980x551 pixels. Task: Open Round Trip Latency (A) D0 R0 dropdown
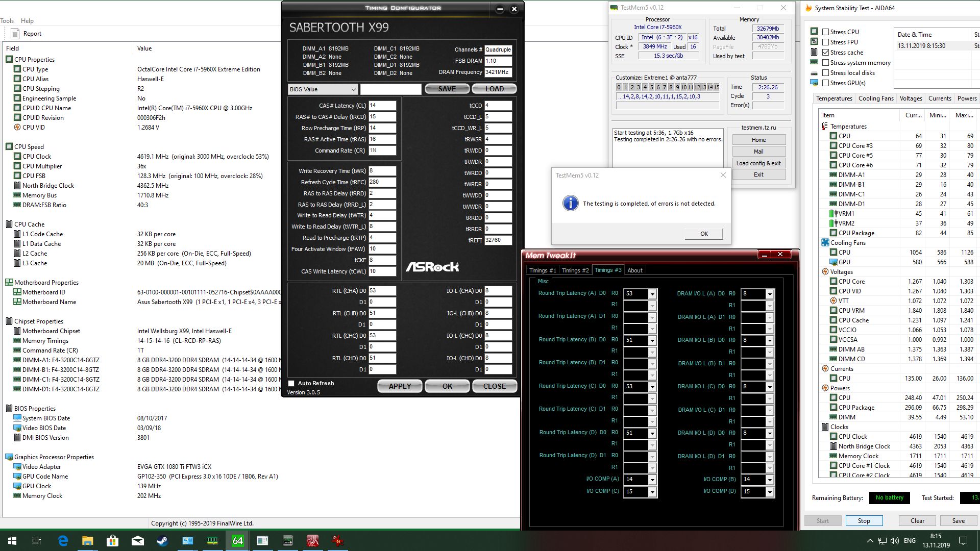652,294
